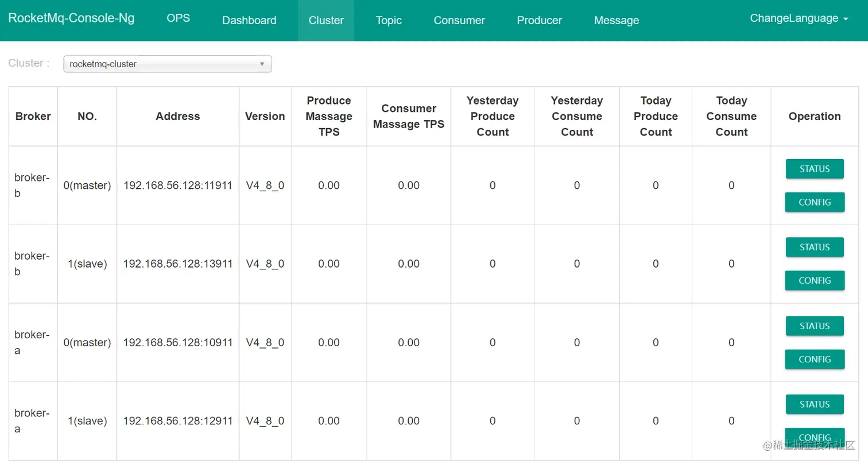Select address cell 192.168.56.128:12911
This screenshot has width=868, height=464.
(178, 421)
